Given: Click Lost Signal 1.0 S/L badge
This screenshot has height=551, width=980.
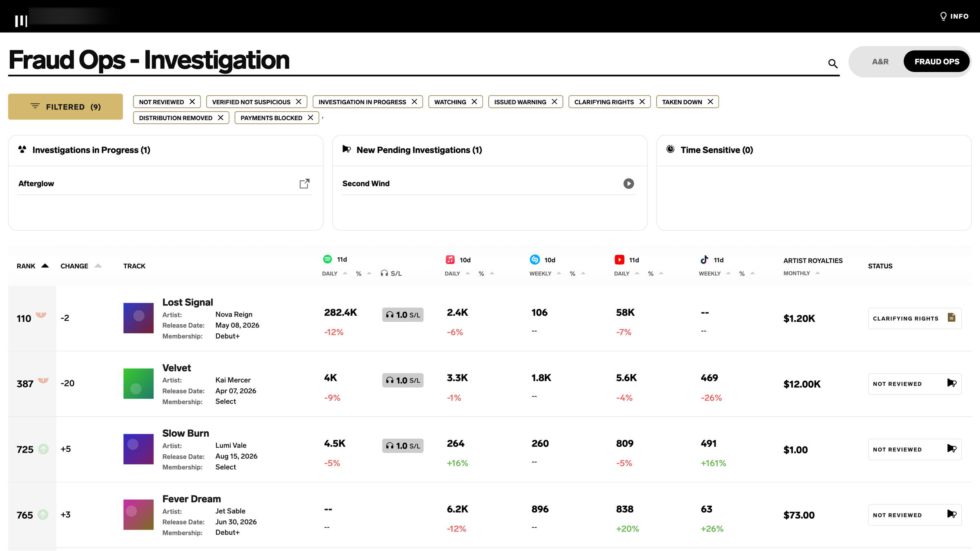Looking at the screenshot, I should coord(403,315).
